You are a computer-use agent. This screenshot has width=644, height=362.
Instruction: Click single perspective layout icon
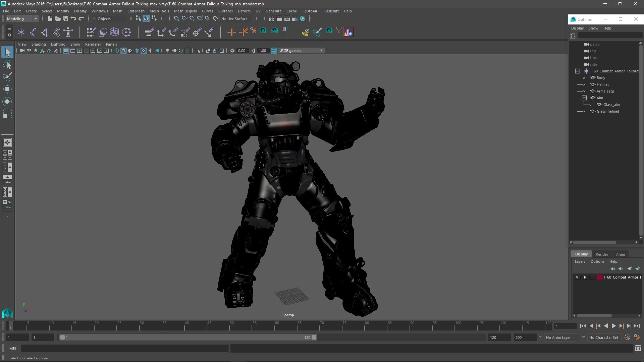tap(7, 142)
